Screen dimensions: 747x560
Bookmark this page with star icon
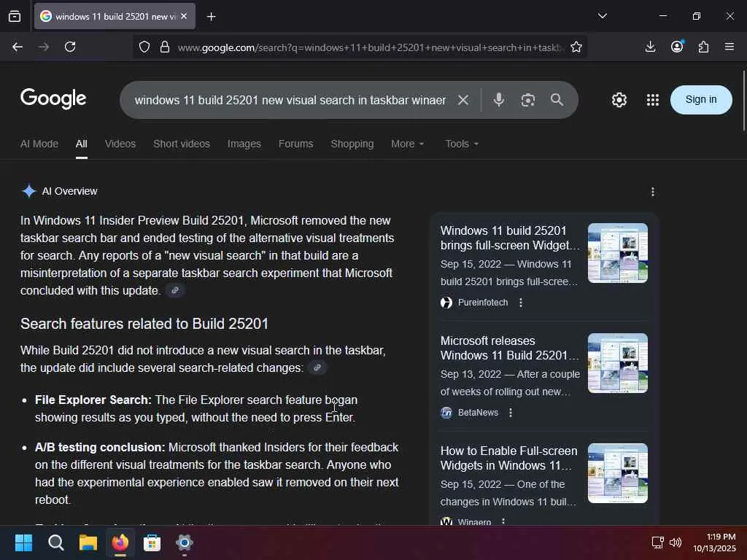coord(576,47)
